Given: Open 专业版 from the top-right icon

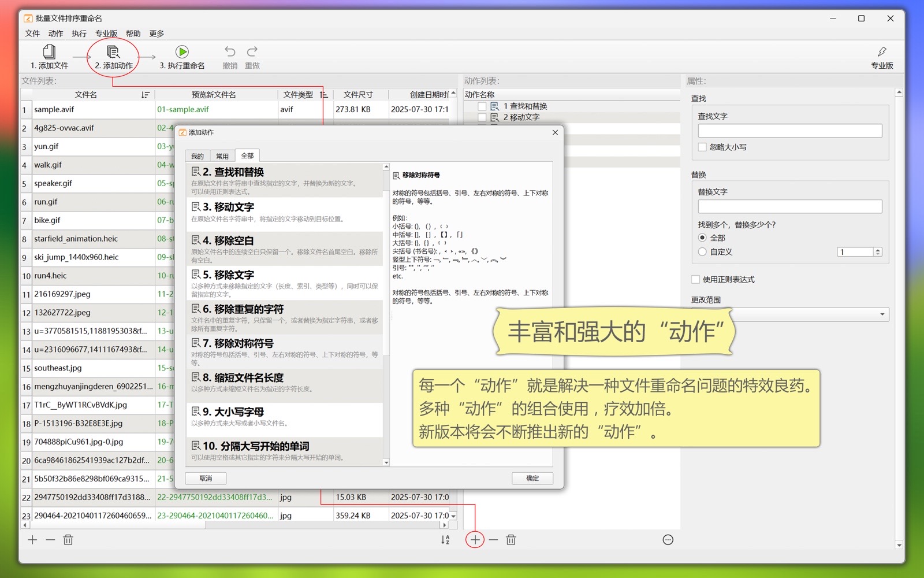Looking at the screenshot, I should click(x=882, y=52).
